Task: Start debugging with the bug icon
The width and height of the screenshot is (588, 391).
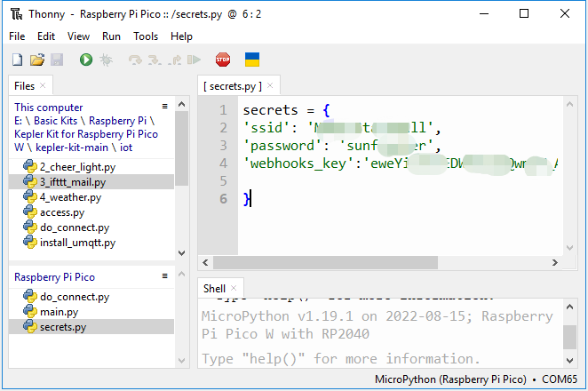Action: 106,60
